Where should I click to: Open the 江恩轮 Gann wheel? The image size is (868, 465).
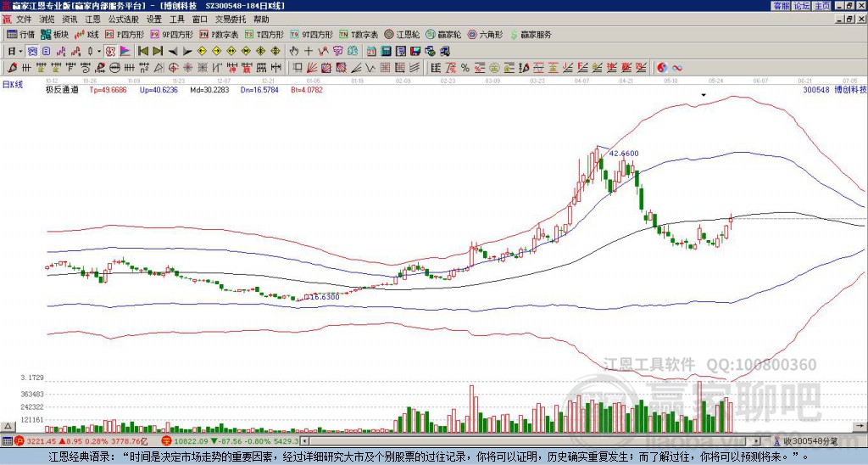pos(402,34)
